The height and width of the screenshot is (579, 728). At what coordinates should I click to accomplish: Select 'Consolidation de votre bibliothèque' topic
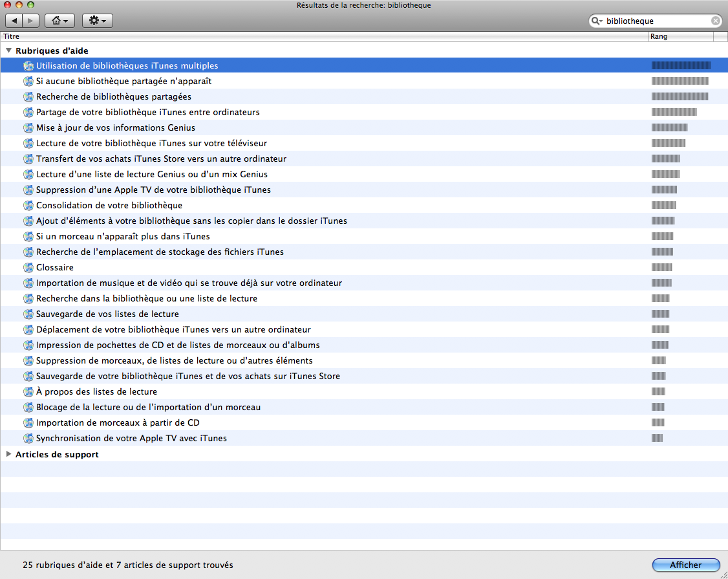364,205
